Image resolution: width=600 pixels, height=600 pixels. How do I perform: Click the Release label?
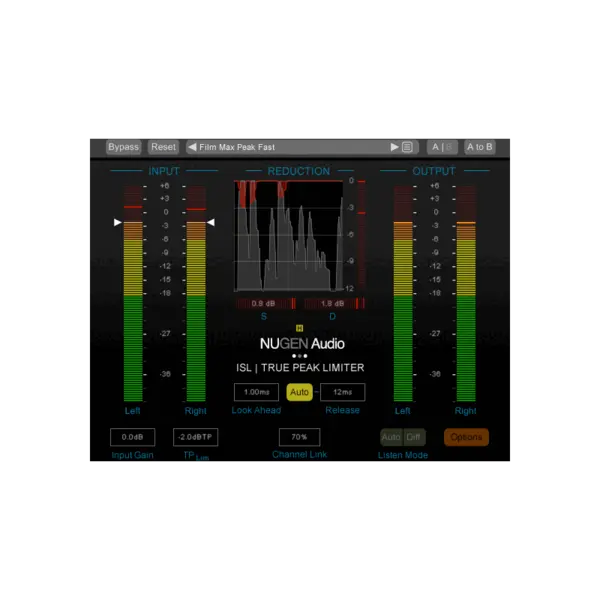click(x=342, y=410)
